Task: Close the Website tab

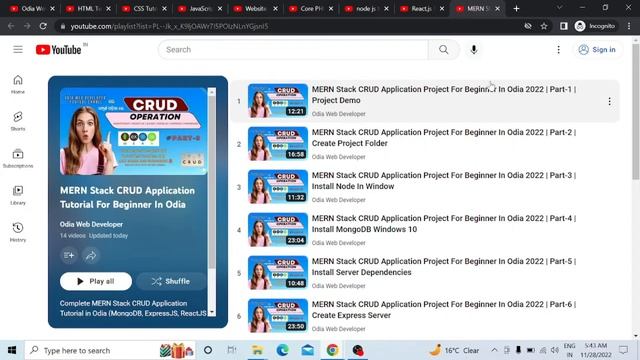Action: pyautogui.click(x=275, y=9)
